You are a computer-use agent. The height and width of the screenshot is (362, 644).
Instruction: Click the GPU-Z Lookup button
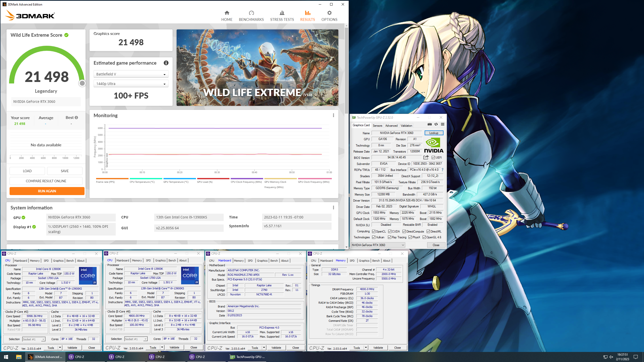[434, 133]
